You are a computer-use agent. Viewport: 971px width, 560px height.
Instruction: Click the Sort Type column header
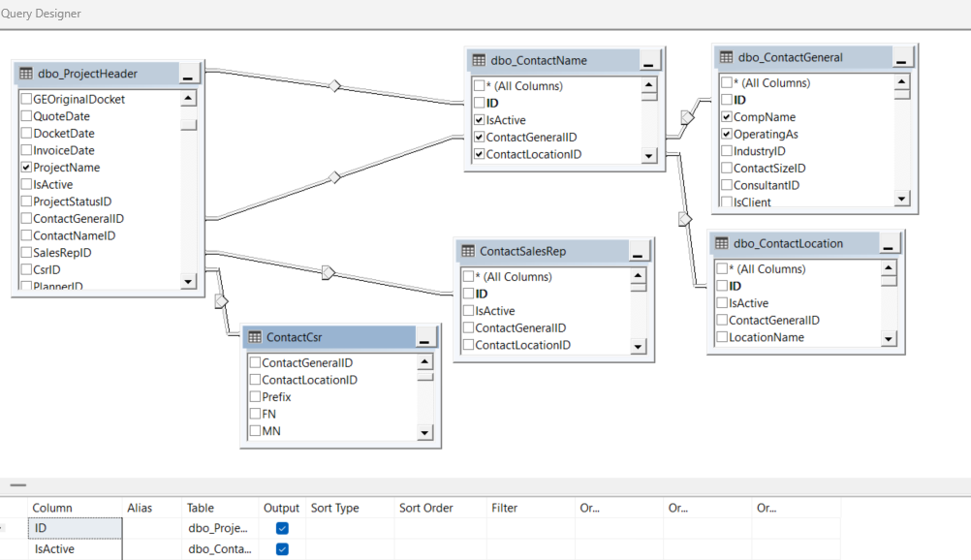[334, 508]
